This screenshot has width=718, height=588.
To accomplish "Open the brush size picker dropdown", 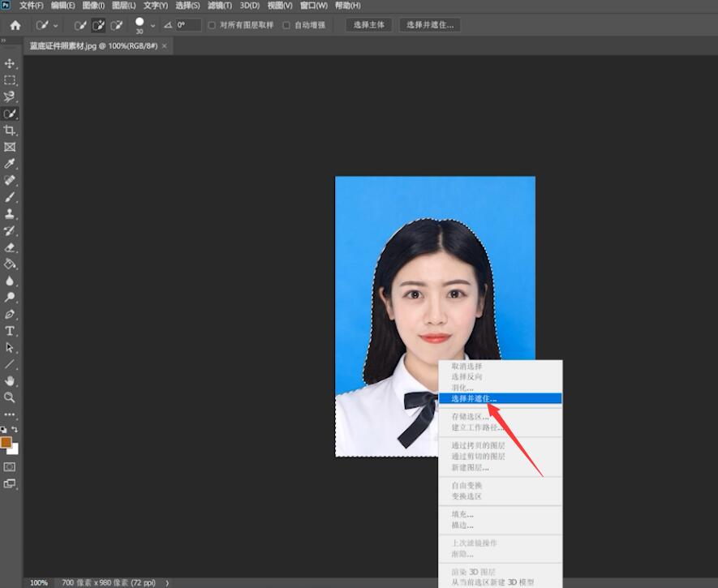I will click(153, 26).
